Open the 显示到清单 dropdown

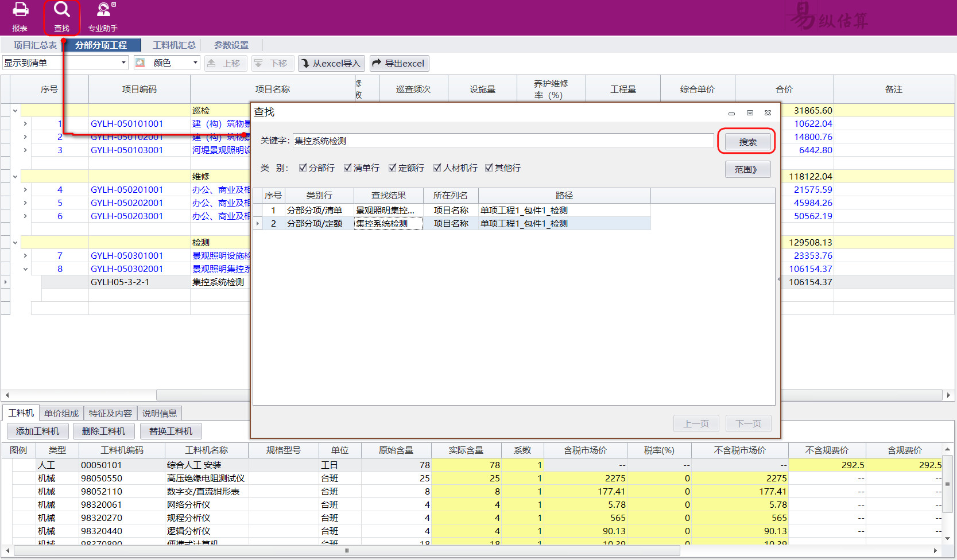tap(123, 63)
